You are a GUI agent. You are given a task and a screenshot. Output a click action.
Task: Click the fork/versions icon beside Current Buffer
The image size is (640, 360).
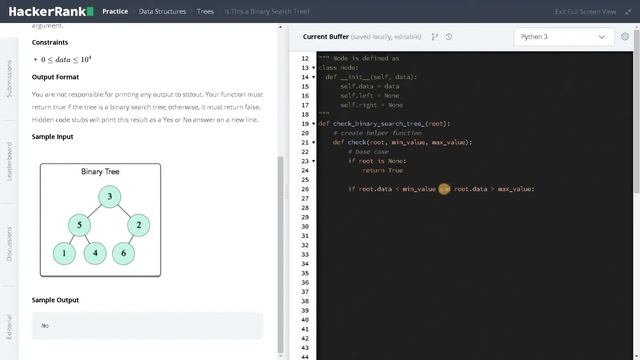(435, 37)
